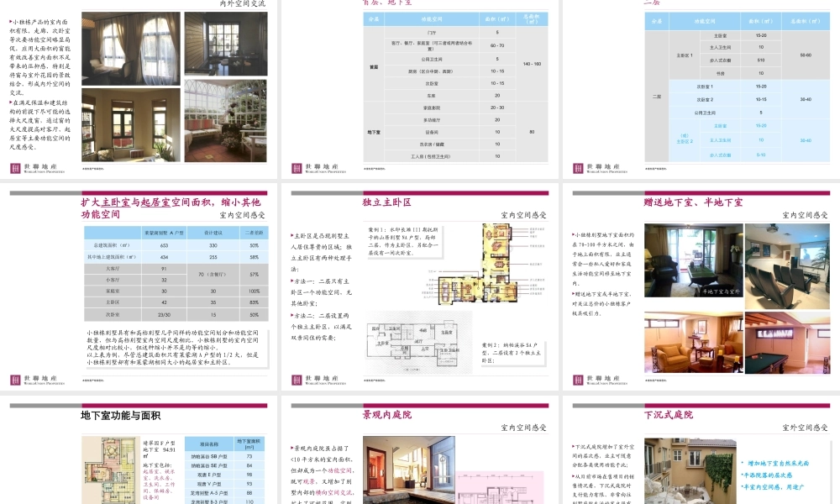
Task: Open the 下沉式庭院 slide
Action: tap(701, 450)
